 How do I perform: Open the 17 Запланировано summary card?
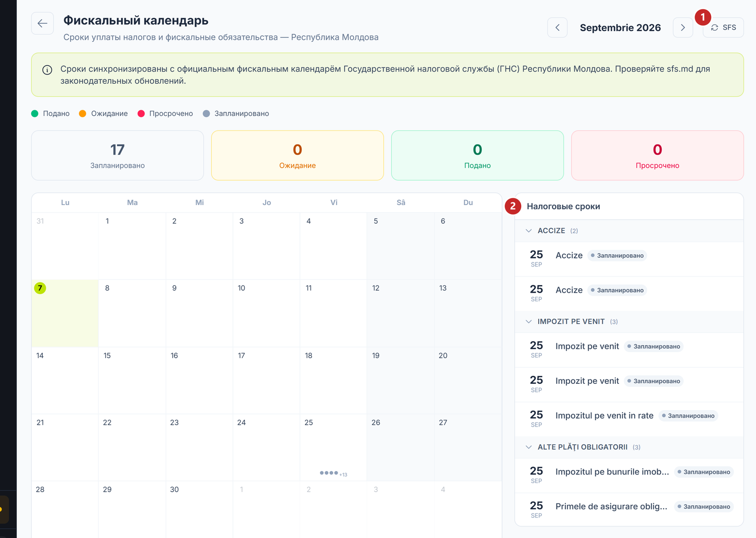click(117, 156)
